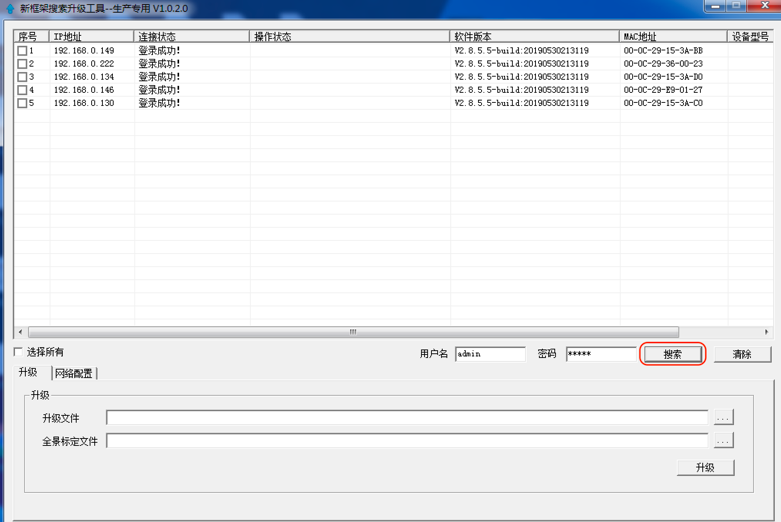Click the horizontal scrollbar thumb
This screenshot has width=781, height=522.
click(353, 332)
